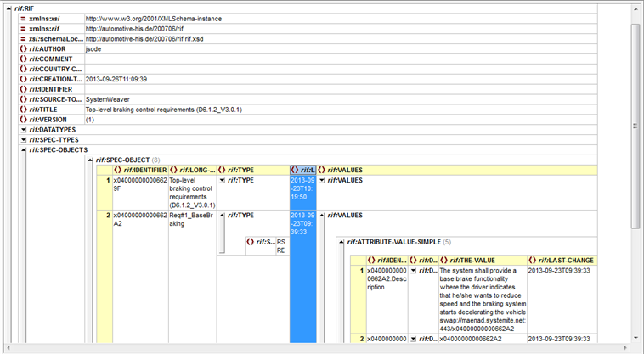Click the element icon of top-level rif:IDENTIFIER
This screenshot has width=644, height=354.
[x=24, y=89]
